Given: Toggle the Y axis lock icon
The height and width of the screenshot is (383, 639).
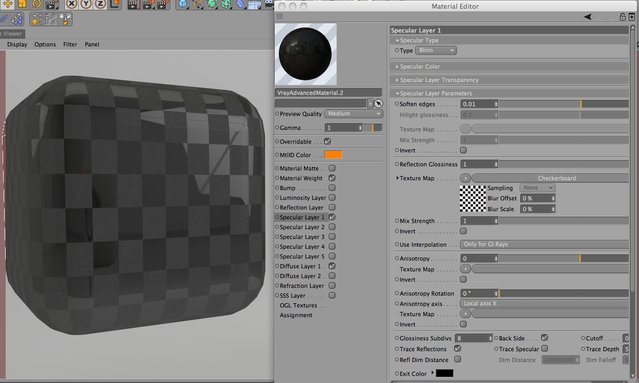Looking at the screenshot, I should point(86,4).
